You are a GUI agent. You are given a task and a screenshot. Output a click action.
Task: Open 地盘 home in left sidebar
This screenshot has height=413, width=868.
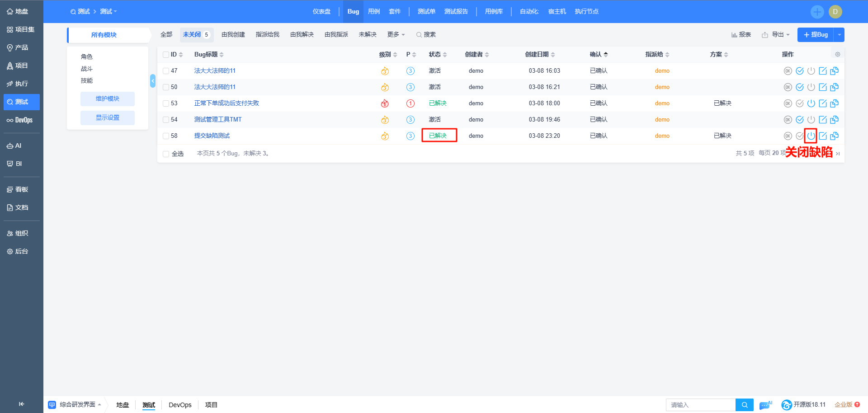(22, 11)
